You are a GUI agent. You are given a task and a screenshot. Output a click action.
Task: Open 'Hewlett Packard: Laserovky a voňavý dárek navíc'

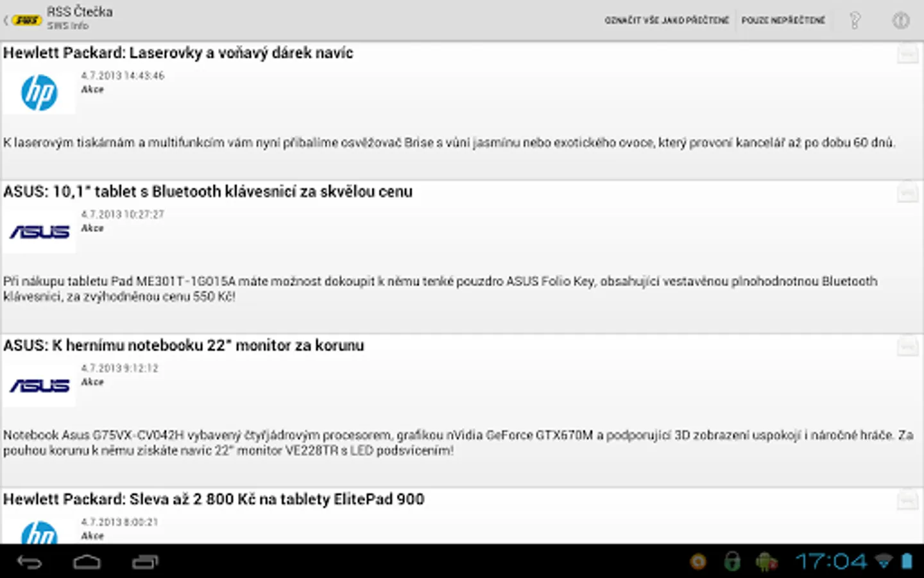pyautogui.click(x=178, y=53)
